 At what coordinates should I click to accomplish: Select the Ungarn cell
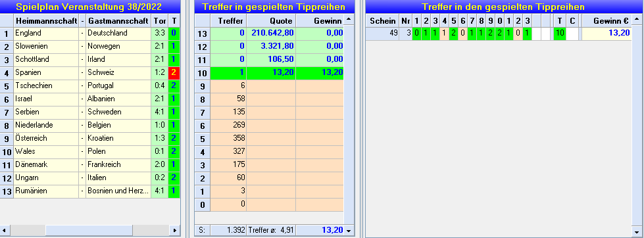46,178
